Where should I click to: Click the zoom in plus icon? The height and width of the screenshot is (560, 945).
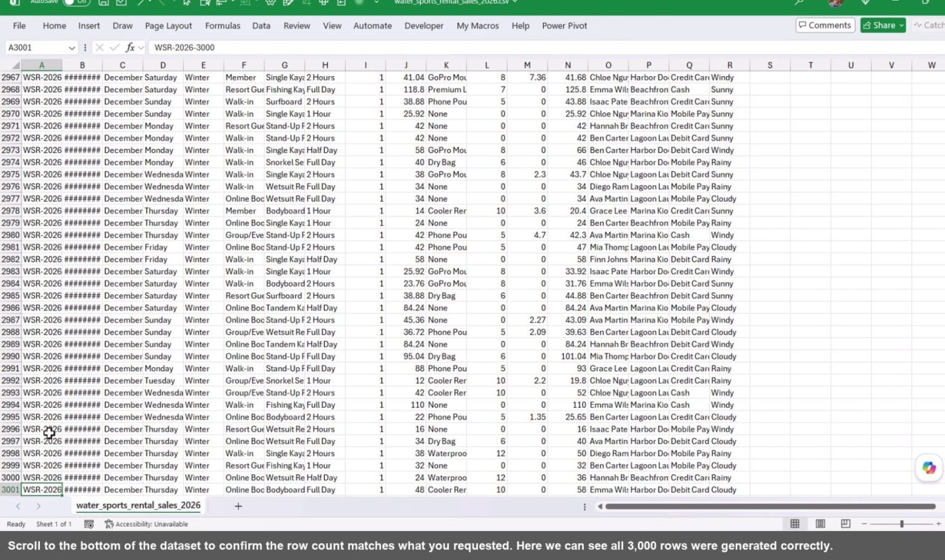pyautogui.click(x=939, y=524)
